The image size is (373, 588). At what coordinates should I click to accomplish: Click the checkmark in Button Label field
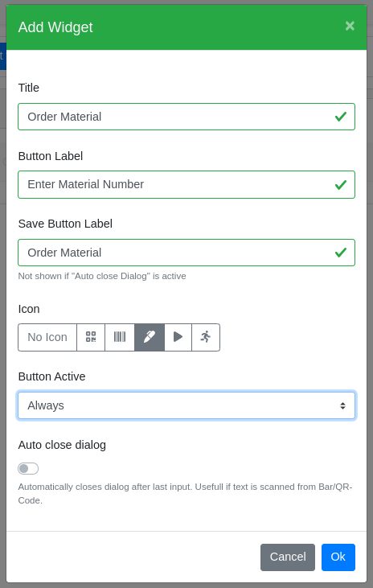tap(340, 184)
